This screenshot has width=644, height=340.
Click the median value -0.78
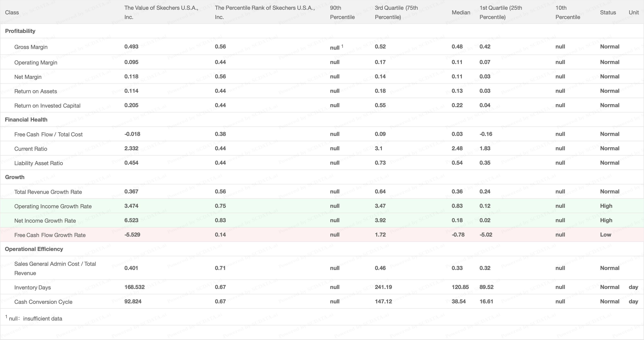pos(458,235)
